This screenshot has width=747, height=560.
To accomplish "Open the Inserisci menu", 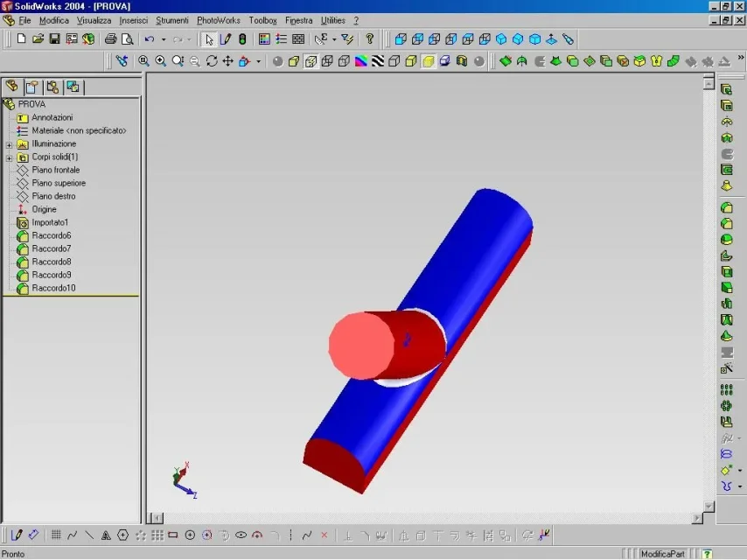I will click(x=133, y=20).
